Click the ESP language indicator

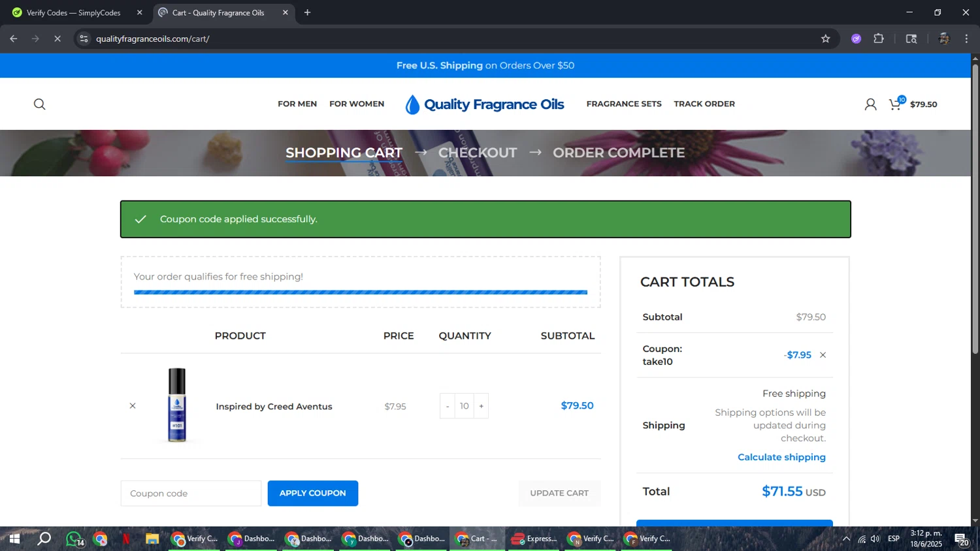pos(894,539)
